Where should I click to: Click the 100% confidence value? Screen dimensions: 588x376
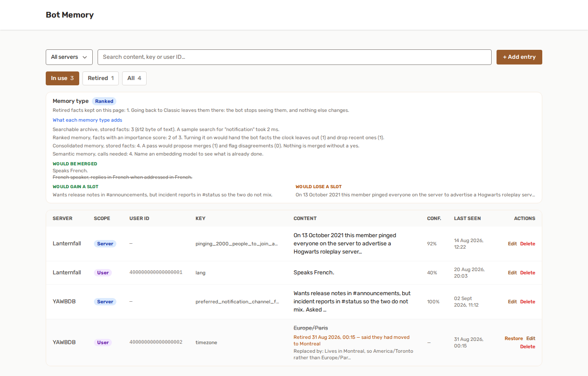pos(433,302)
